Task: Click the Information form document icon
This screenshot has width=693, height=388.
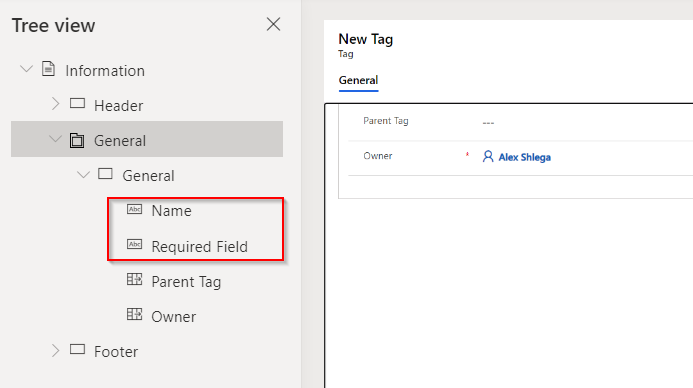Action: [48, 69]
